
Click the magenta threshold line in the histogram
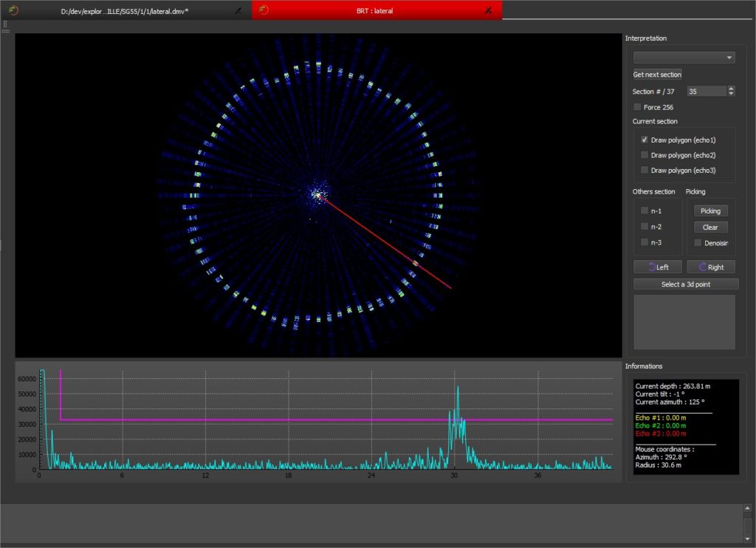pyautogui.click(x=295, y=419)
